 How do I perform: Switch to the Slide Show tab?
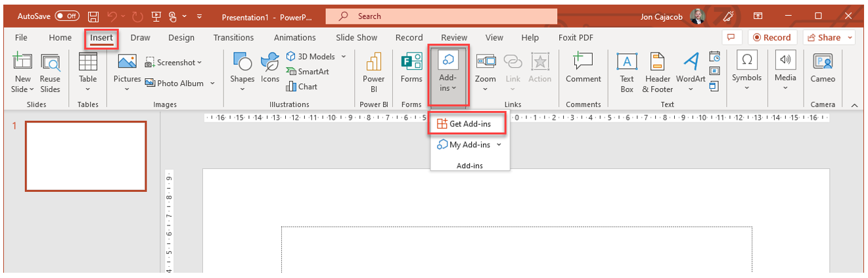(356, 37)
